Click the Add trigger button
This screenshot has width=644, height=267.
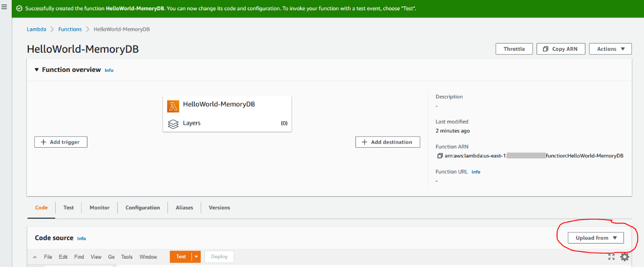coord(61,142)
